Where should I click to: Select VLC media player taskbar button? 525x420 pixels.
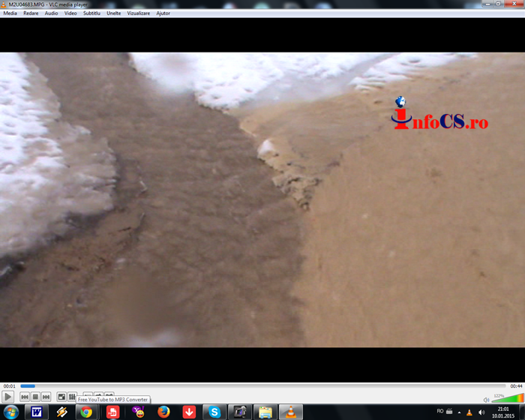point(291,412)
